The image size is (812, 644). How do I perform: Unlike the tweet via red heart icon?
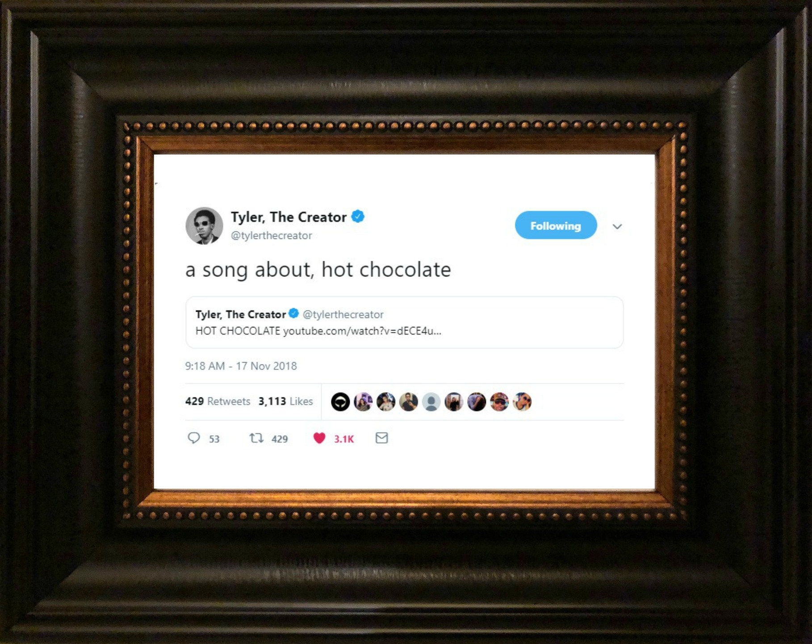coord(319,438)
